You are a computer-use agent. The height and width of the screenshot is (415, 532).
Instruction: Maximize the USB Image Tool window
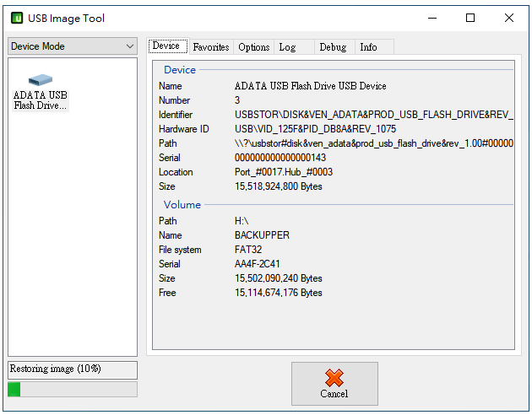pos(470,18)
